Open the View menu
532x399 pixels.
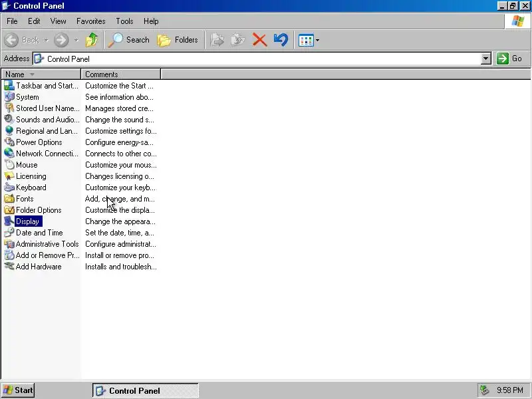click(x=58, y=21)
